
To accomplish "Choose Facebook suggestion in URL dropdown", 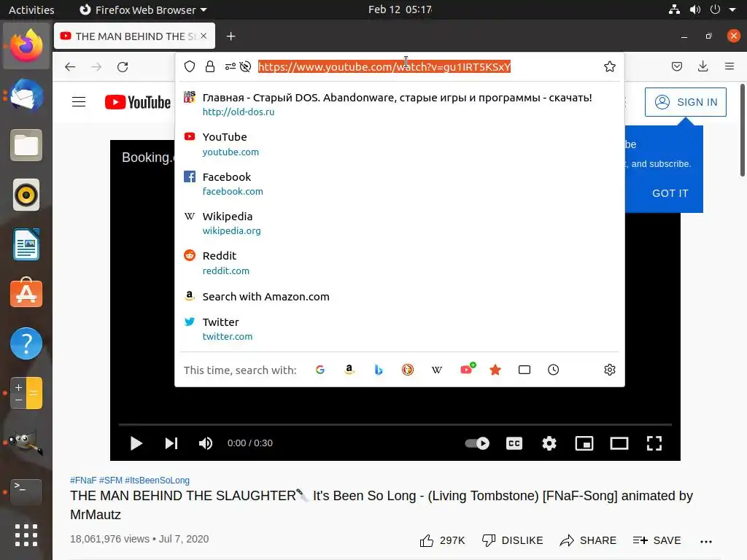I will 400,184.
